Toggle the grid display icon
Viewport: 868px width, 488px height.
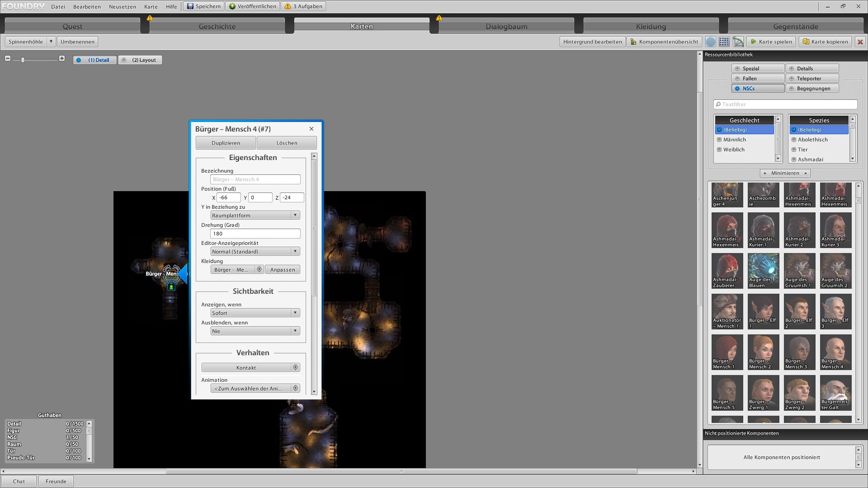724,42
